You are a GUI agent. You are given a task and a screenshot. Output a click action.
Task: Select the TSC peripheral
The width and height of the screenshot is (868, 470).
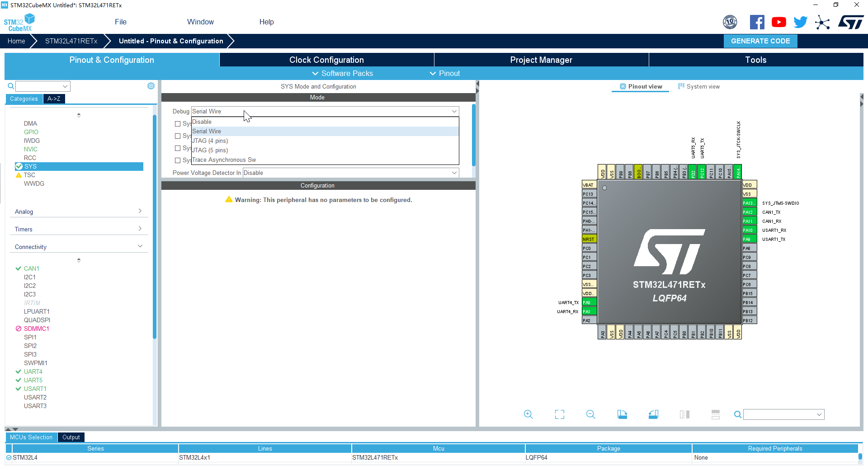(x=29, y=175)
